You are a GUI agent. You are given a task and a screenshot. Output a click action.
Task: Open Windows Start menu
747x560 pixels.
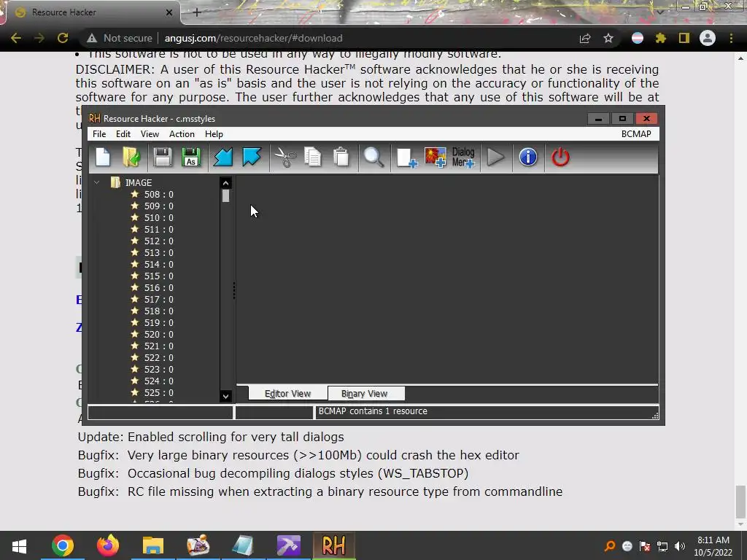[19, 545]
